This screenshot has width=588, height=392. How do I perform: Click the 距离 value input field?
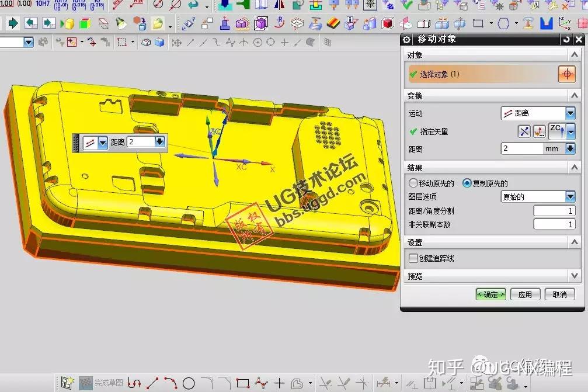(x=520, y=148)
